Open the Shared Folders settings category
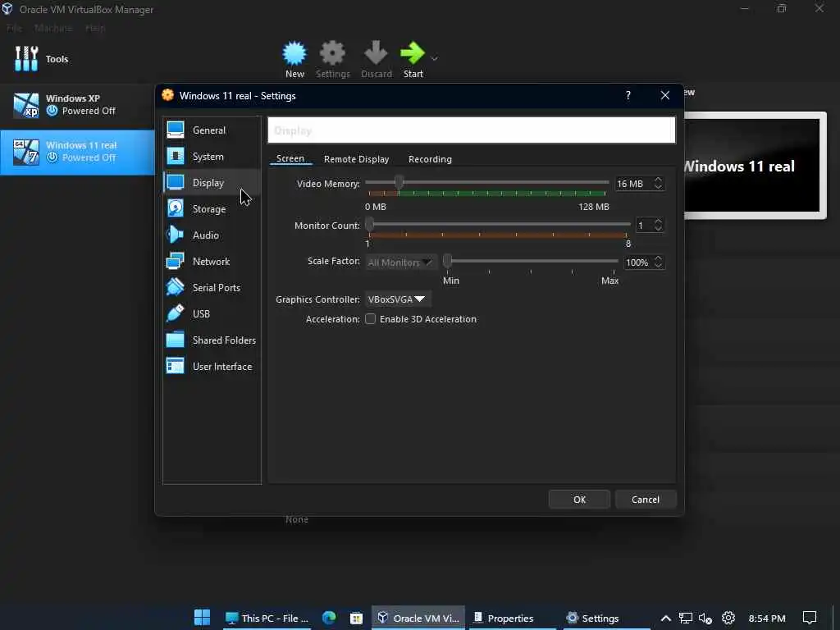The image size is (840, 630). point(212,340)
